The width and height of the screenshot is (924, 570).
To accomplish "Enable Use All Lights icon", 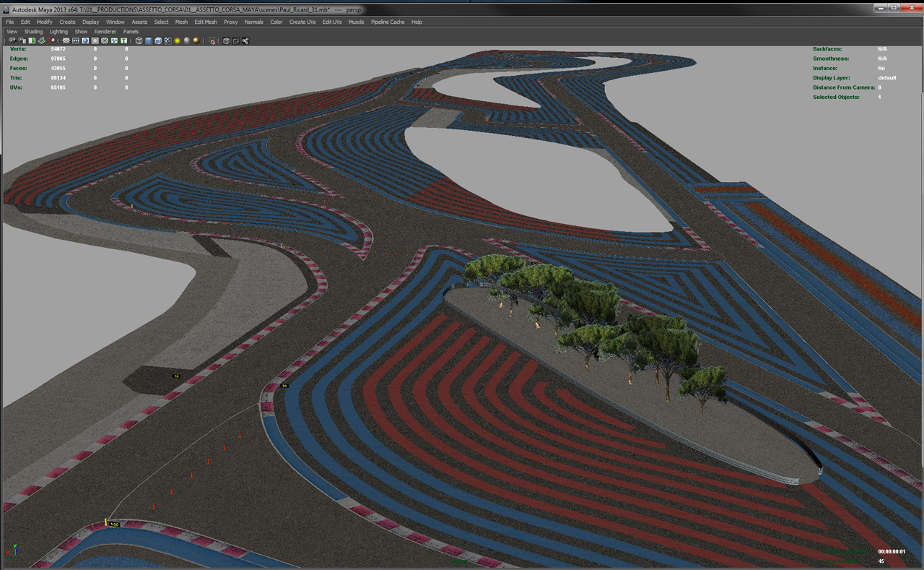I will tap(177, 40).
